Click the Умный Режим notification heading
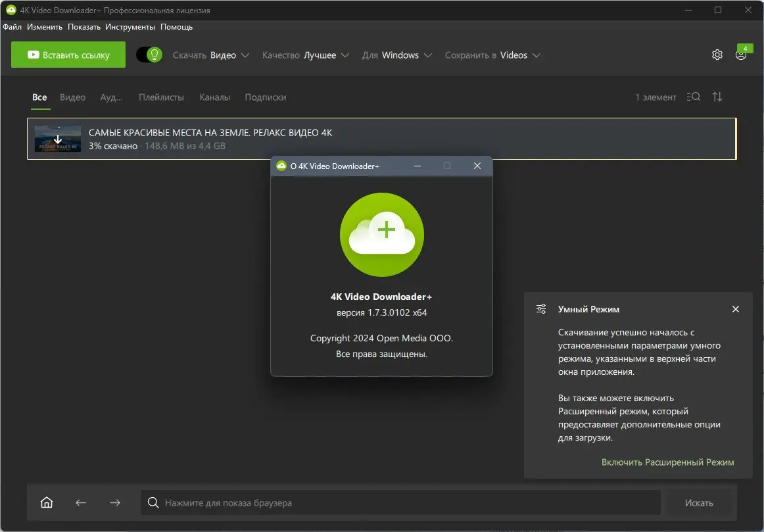 (588, 309)
